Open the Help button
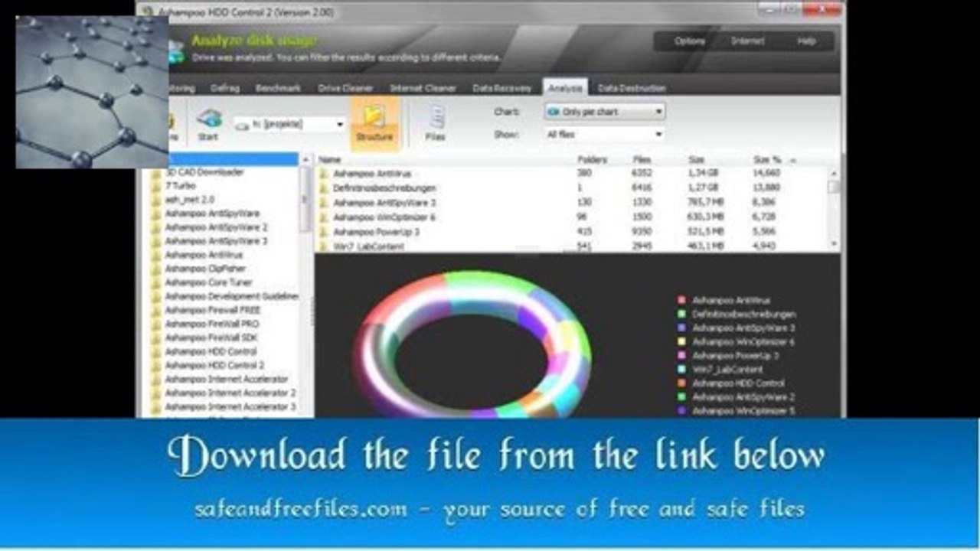 [x=806, y=41]
